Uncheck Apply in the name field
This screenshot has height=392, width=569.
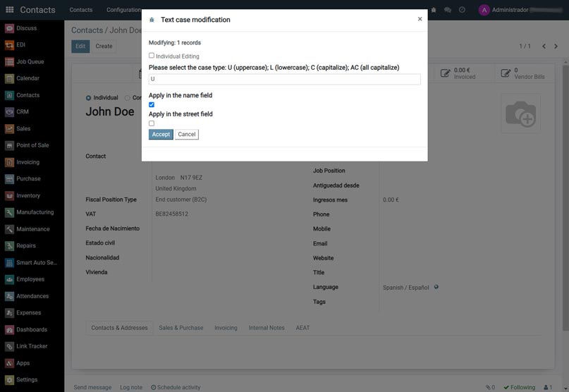[152, 104]
